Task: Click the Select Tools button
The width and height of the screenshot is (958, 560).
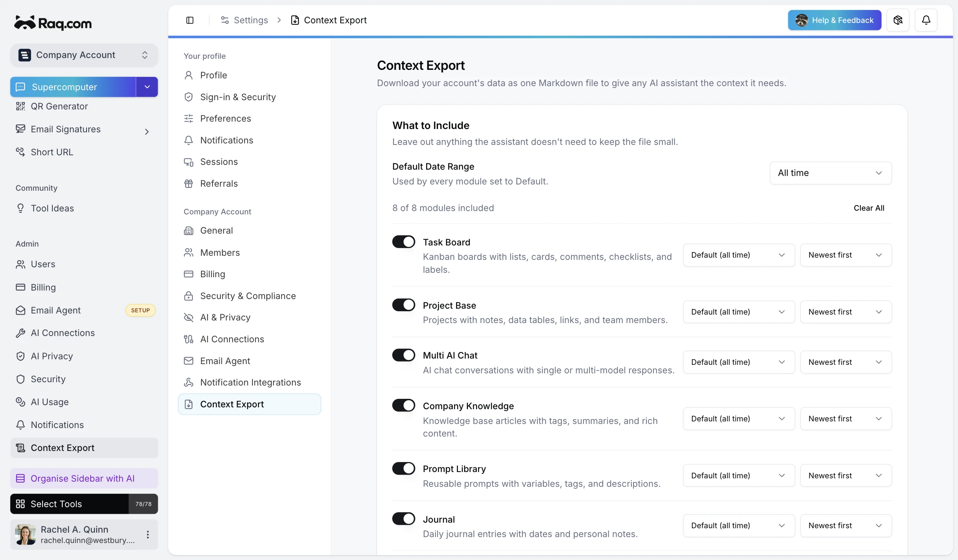Action: pos(69,504)
